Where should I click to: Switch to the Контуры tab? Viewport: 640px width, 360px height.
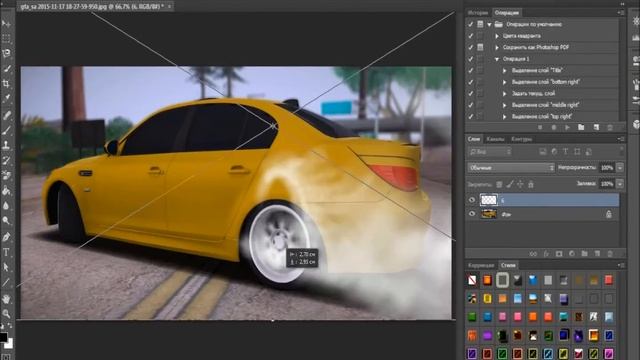(522, 139)
